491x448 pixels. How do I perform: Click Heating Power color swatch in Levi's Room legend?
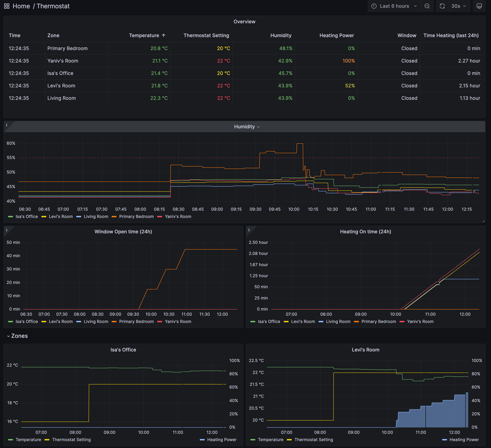pos(444,440)
